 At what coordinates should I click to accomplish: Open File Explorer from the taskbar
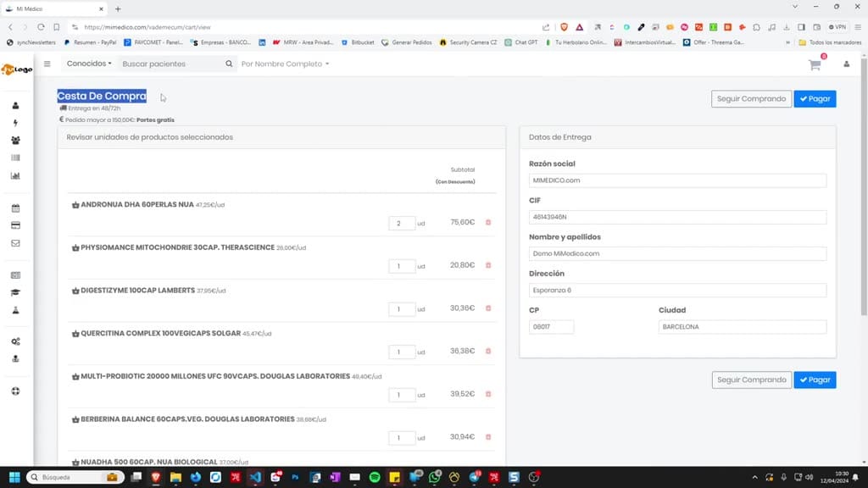tap(175, 477)
